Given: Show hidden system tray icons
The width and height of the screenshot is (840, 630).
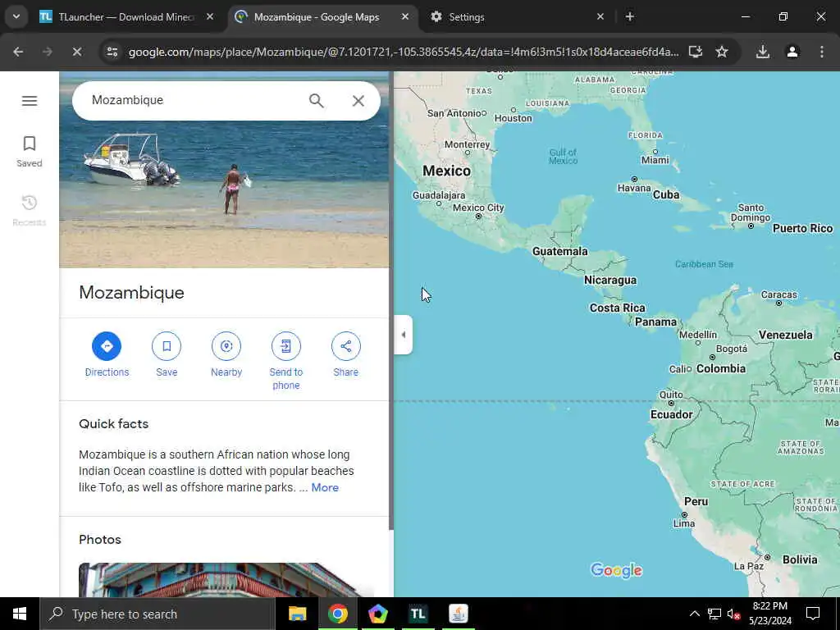Looking at the screenshot, I should click(x=694, y=614).
